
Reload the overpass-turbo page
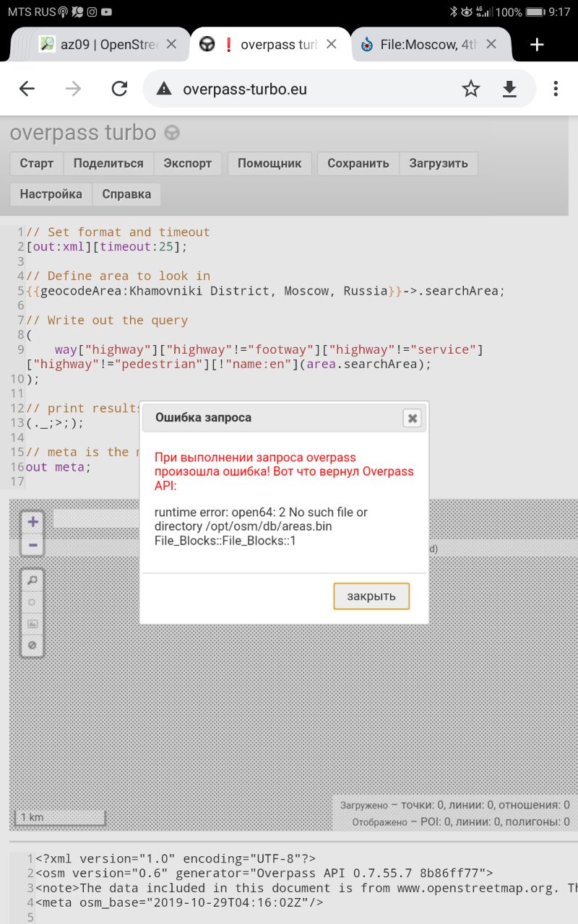(119, 89)
